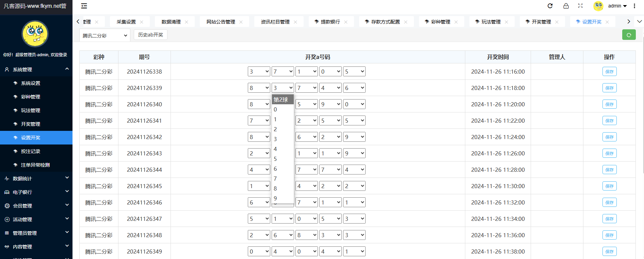Expand the 数据统计 sidebar section
The width and height of the screenshot is (644, 259).
(x=36, y=179)
